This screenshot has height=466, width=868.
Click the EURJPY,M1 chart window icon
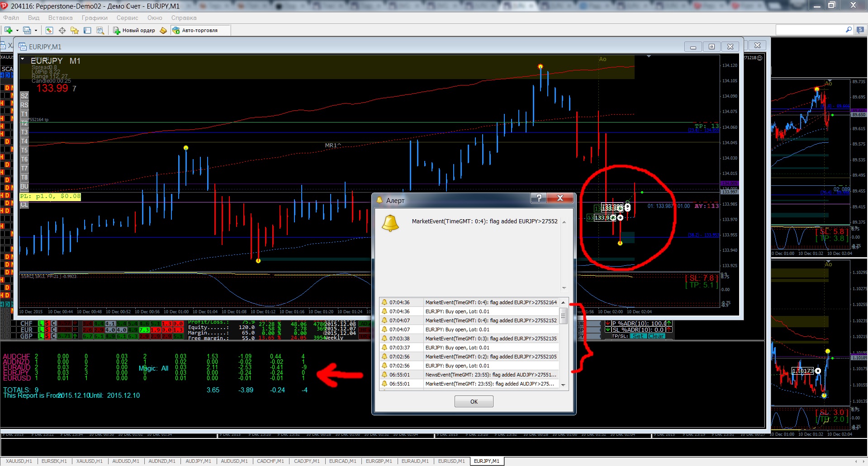[23, 47]
